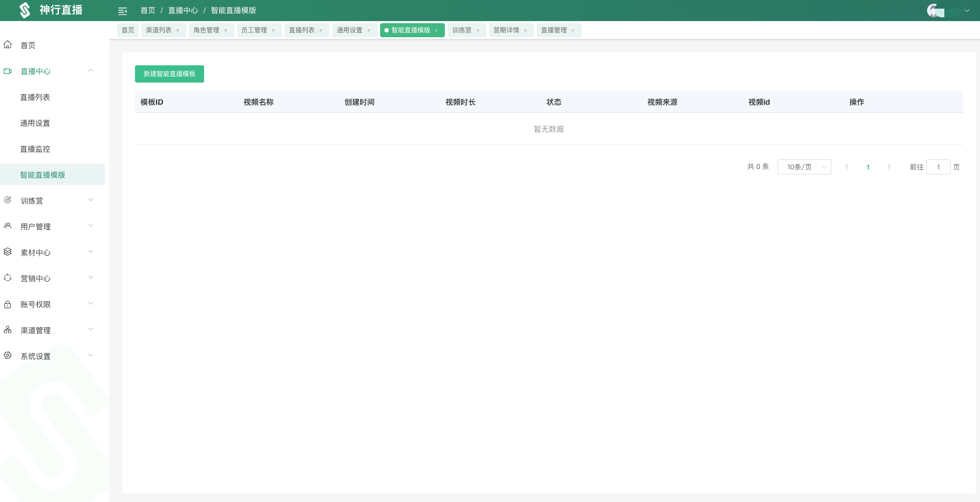The image size is (980, 502).
Task: Click the camera icon beside 直播中心
Action: click(x=8, y=71)
